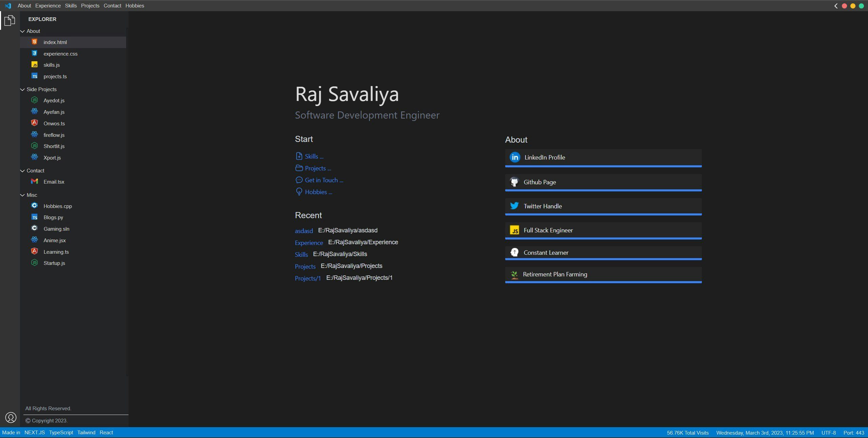Click the JS badge on Full Stack Engineer
Image resolution: width=868 pixels, height=438 pixels.
(514, 230)
